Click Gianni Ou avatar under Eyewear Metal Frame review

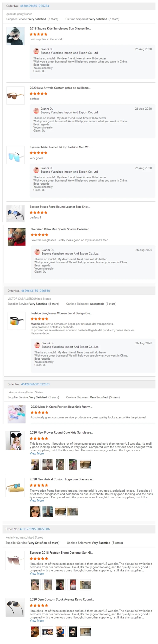36,170
